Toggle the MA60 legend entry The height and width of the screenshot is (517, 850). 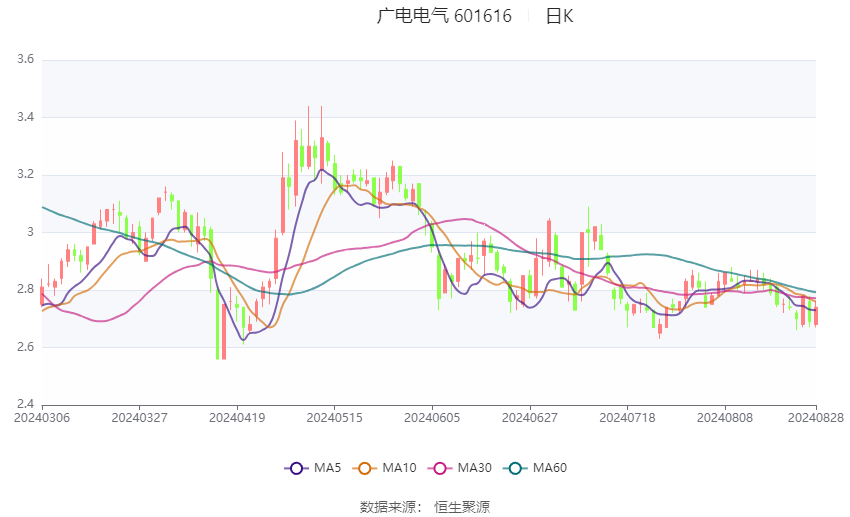[x=535, y=468]
